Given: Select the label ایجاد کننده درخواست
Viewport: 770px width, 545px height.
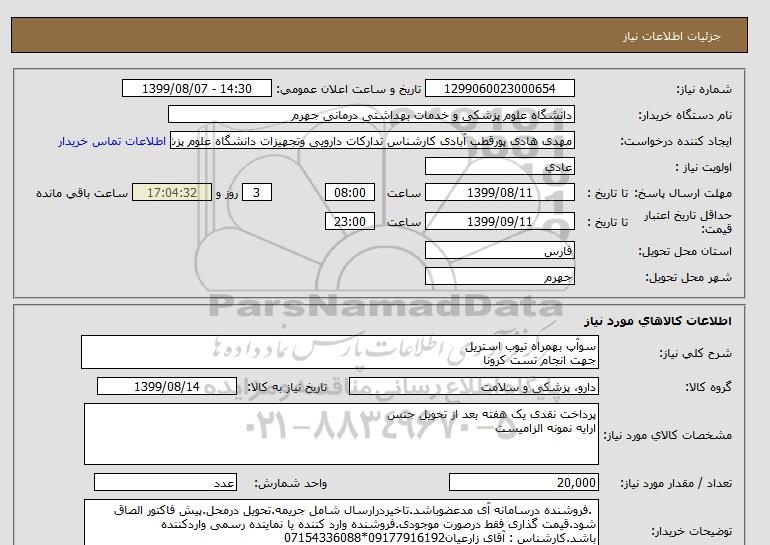Looking at the screenshot, I should click(x=676, y=141).
